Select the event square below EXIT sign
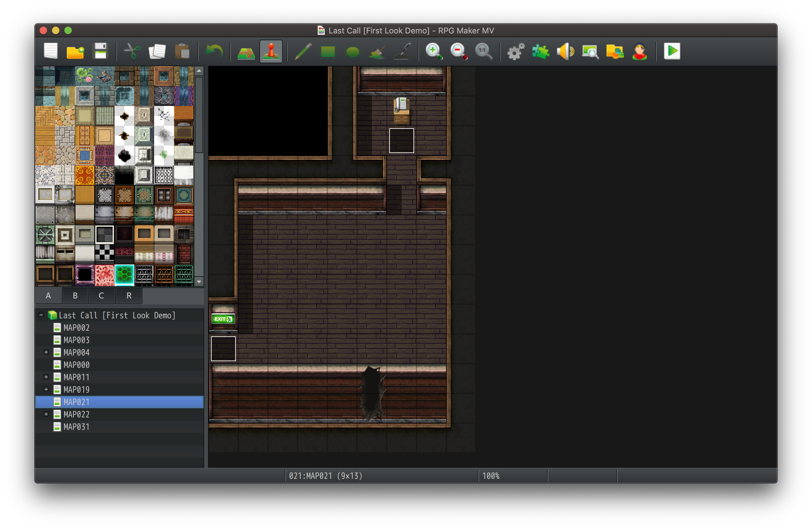This screenshot has width=812, height=529. [223, 349]
